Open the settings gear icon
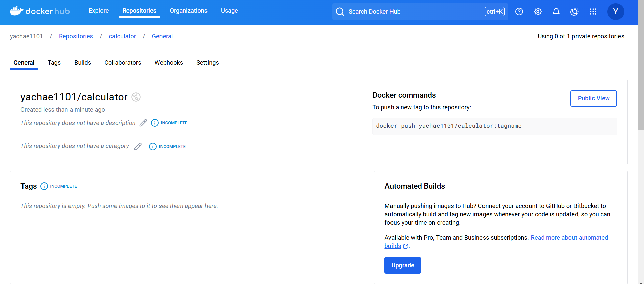The height and width of the screenshot is (284, 644). [x=538, y=12]
